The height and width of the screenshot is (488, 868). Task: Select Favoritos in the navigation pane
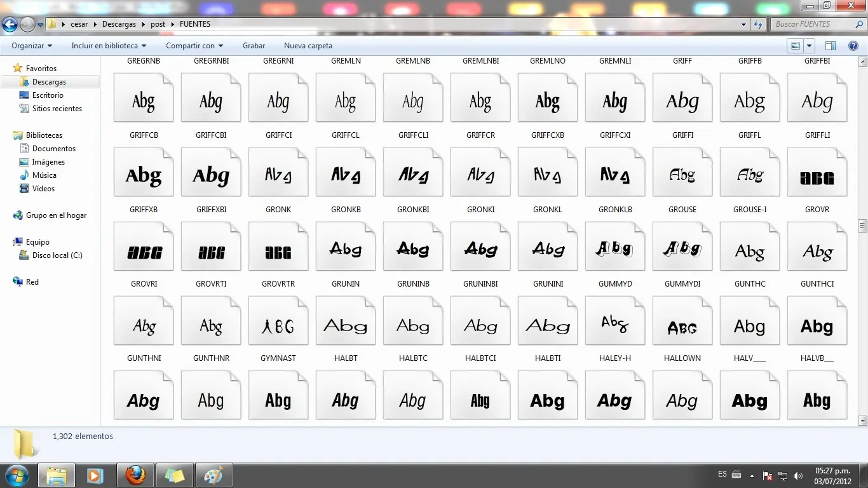coord(41,69)
